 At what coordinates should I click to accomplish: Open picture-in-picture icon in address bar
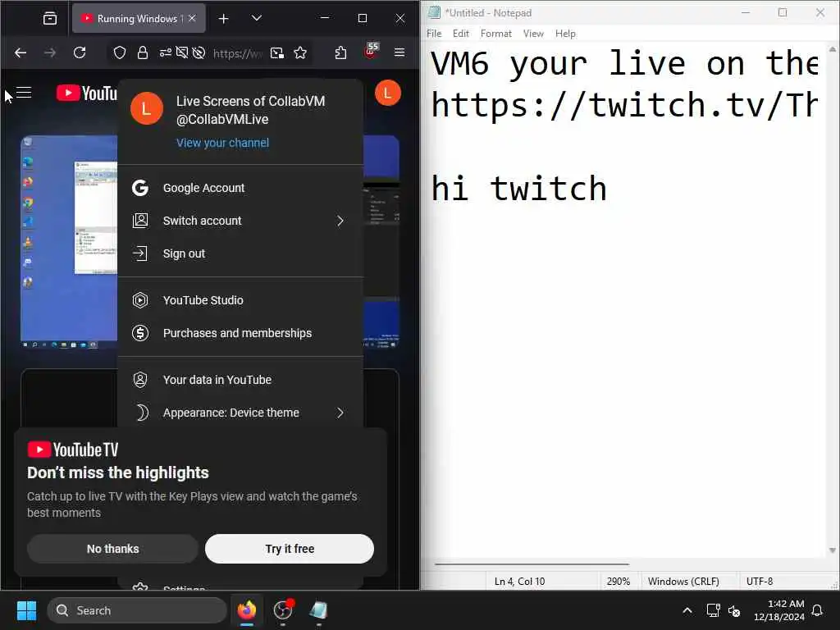coord(277,52)
